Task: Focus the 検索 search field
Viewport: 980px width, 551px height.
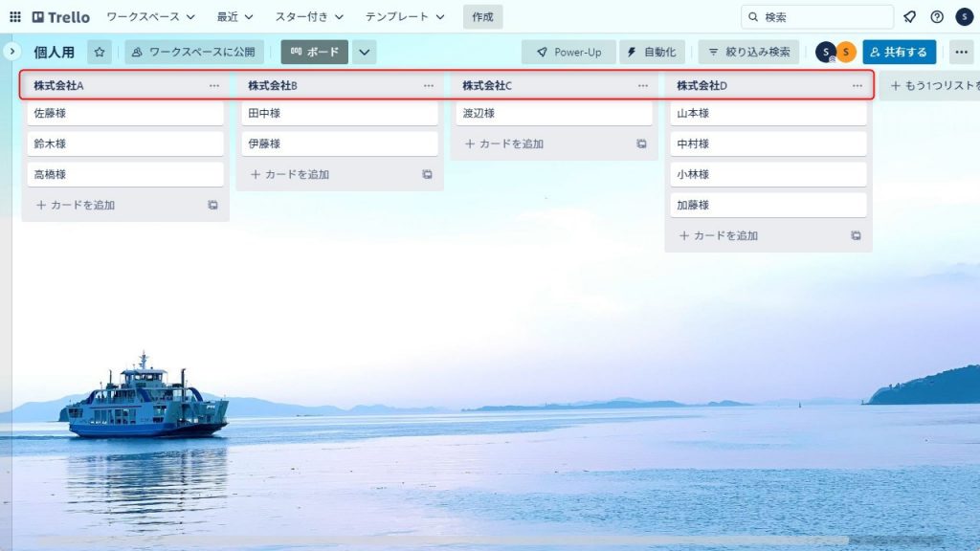Action: tap(817, 17)
